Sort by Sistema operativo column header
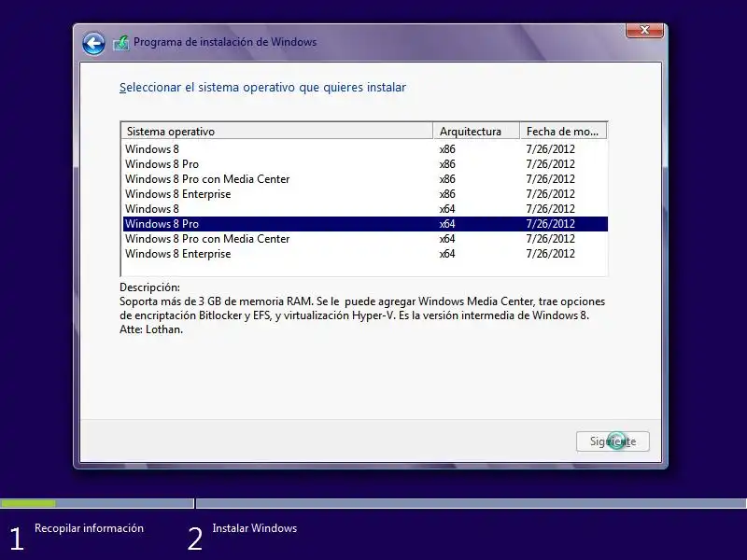747x560 pixels. (277, 131)
